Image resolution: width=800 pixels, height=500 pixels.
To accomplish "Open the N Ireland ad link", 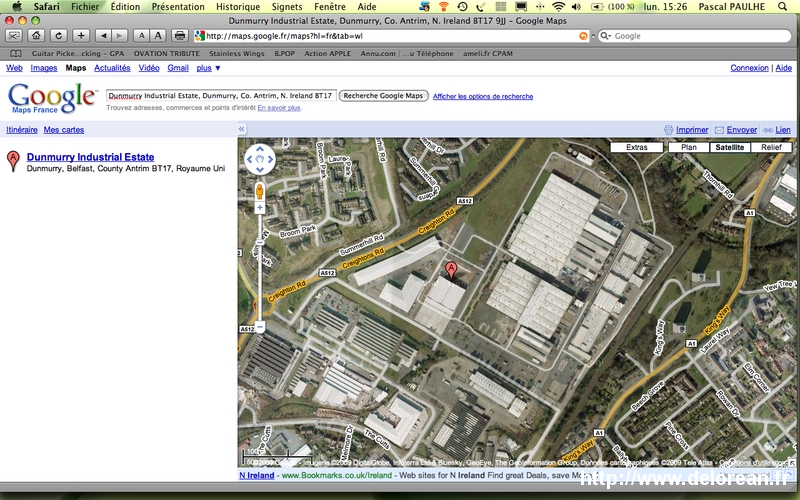I will point(257,475).
